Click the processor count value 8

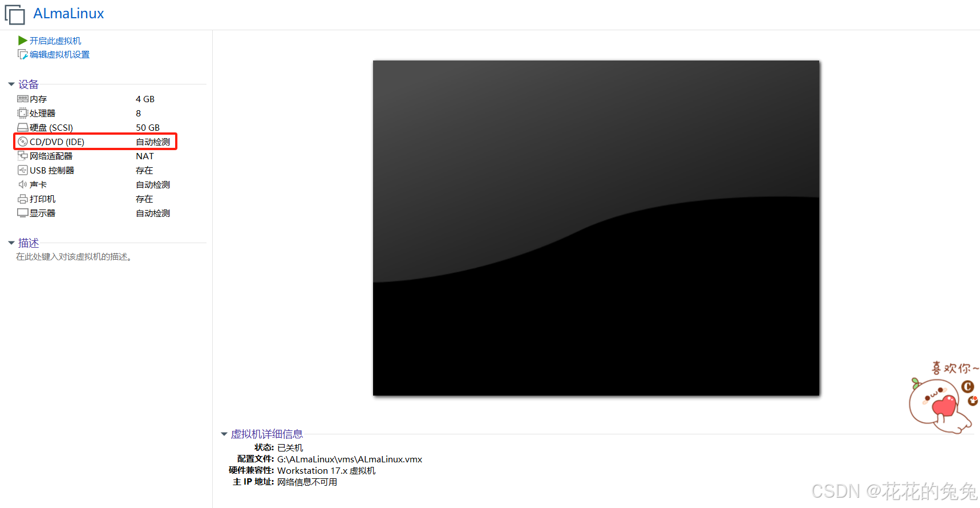click(138, 113)
